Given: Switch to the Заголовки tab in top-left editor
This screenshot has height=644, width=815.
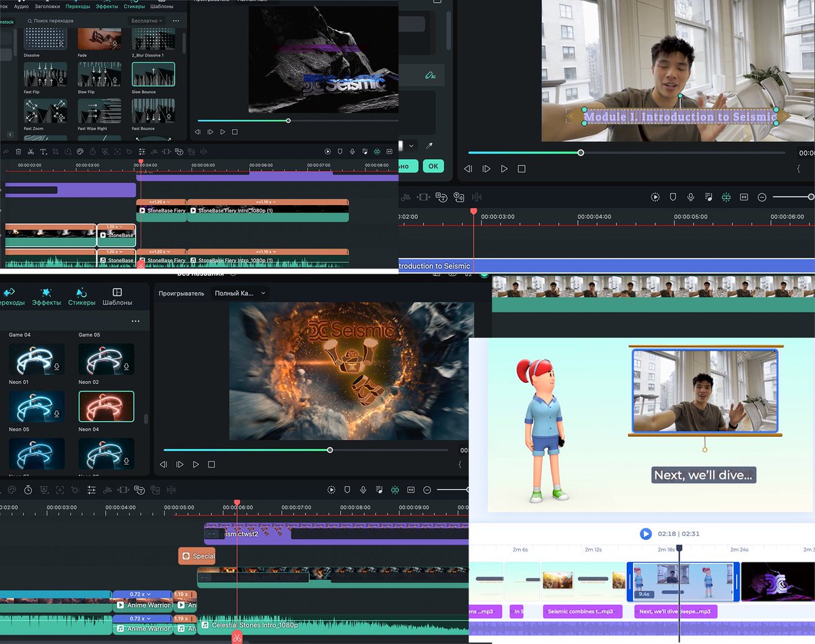Looking at the screenshot, I should 48,5.
